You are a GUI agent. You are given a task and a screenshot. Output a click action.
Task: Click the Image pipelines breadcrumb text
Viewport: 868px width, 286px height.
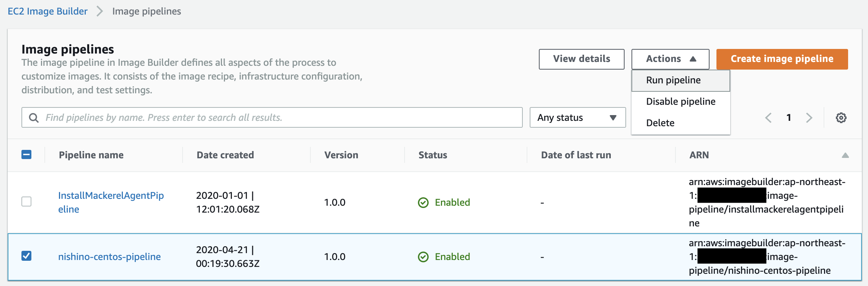point(147,11)
